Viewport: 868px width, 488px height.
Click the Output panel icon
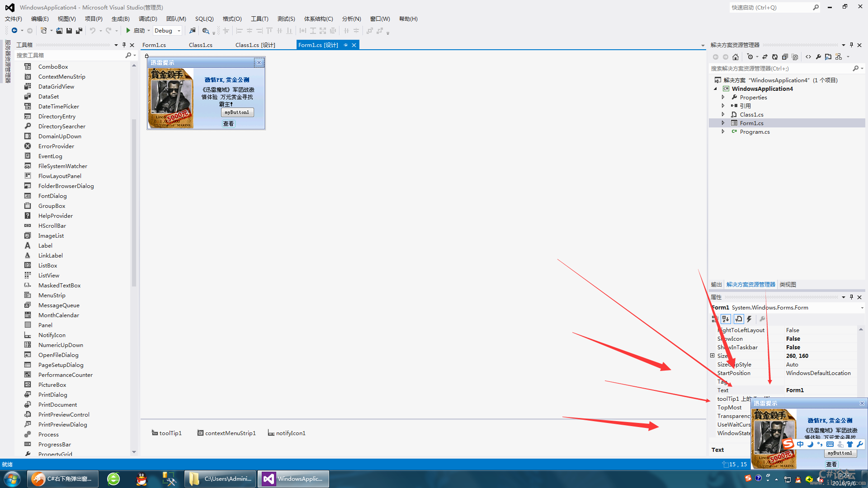(716, 284)
